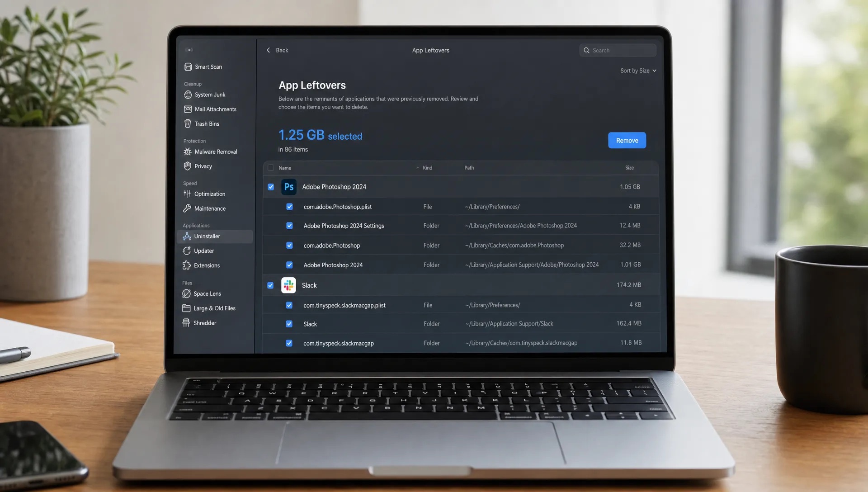
Task: Uncheck Adobe Photoshop 2024 Settings checkbox
Action: point(289,226)
